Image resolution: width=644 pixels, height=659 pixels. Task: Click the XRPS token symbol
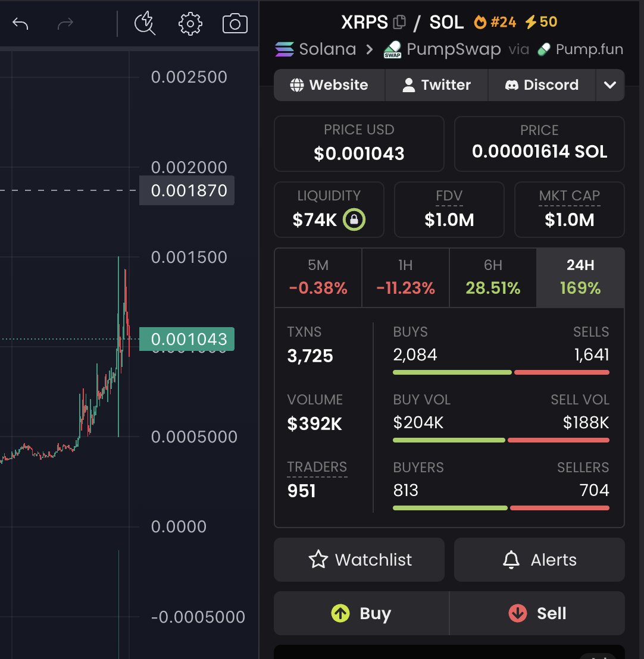(x=365, y=22)
